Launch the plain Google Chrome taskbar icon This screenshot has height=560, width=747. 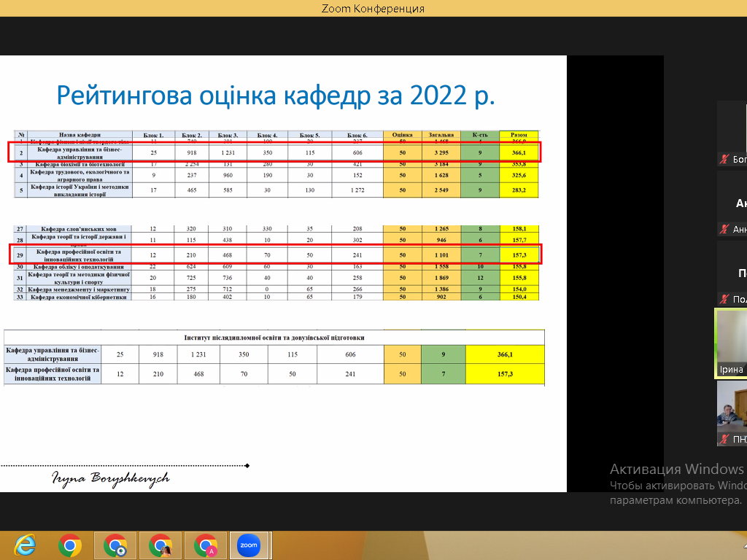pos(70,545)
